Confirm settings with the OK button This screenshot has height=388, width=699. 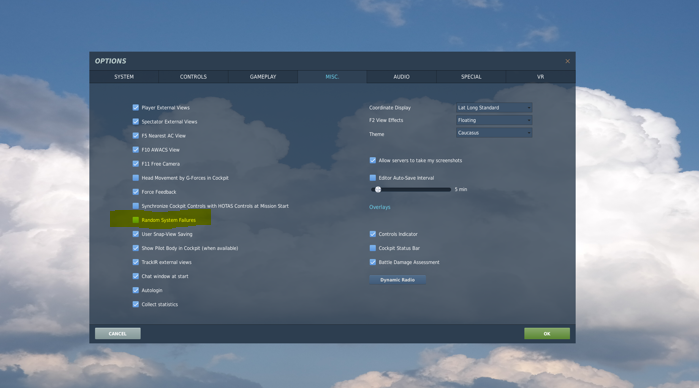coord(547,334)
